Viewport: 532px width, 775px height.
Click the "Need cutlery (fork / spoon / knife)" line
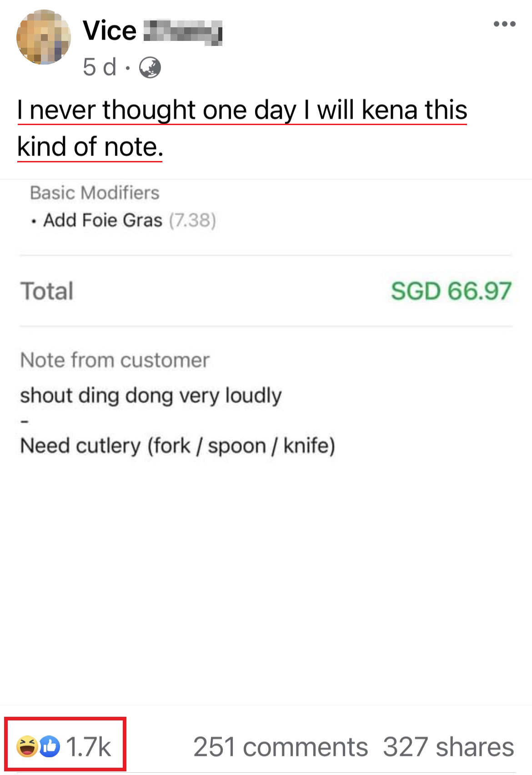click(x=178, y=446)
